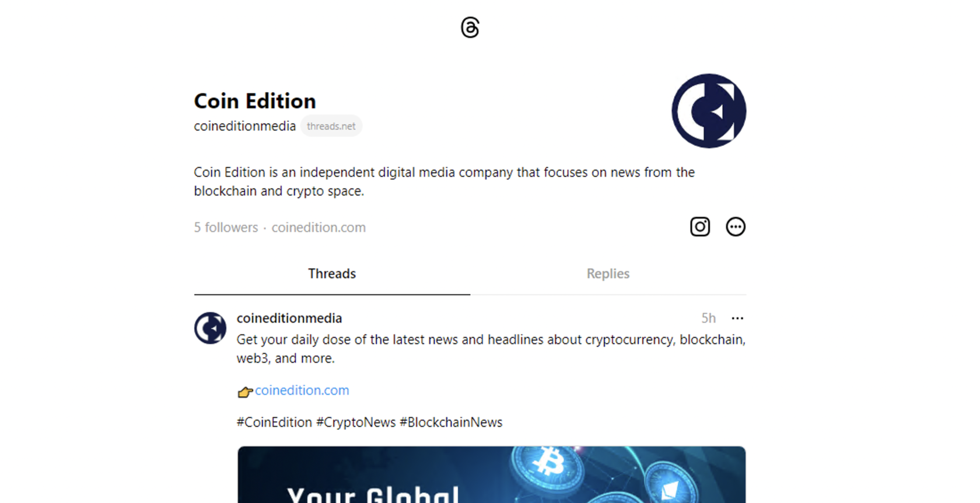Screen dimensions: 980x503
Task: Click the Coin Edition profile name heading
Action: tap(255, 101)
